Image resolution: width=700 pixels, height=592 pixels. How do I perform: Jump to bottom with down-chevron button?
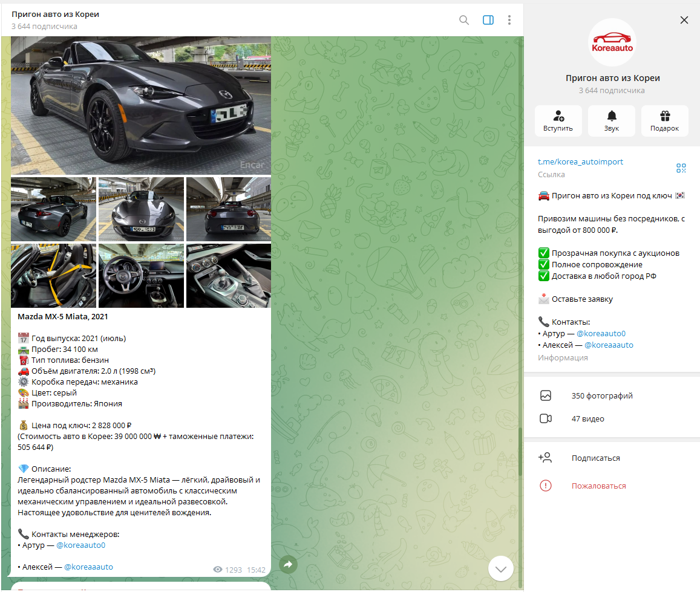point(500,569)
